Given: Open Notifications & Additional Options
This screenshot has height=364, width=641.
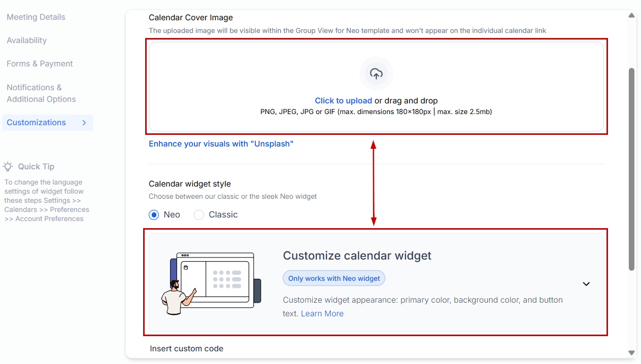Looking at the screenshot, I should pyautogui.click(x=41, y=93).
